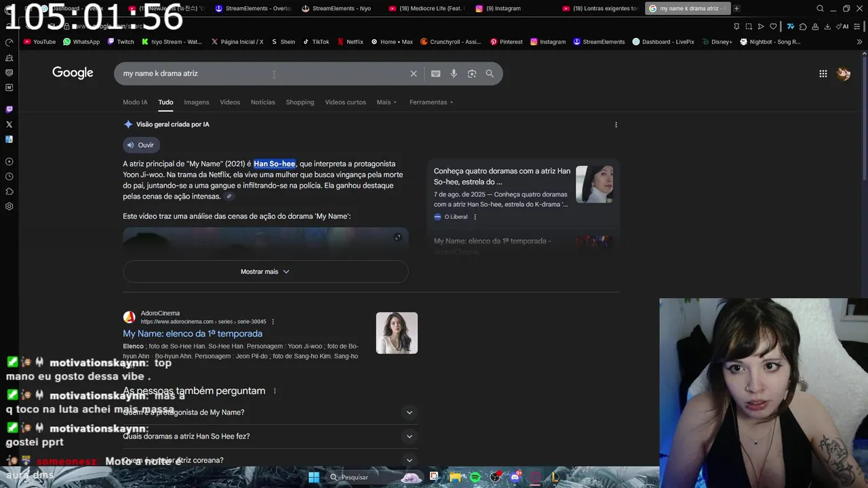Open the Disney+ bookmark
Viewport: 868px width, 488px height.
pyautogui.click(x=717, y=42)
